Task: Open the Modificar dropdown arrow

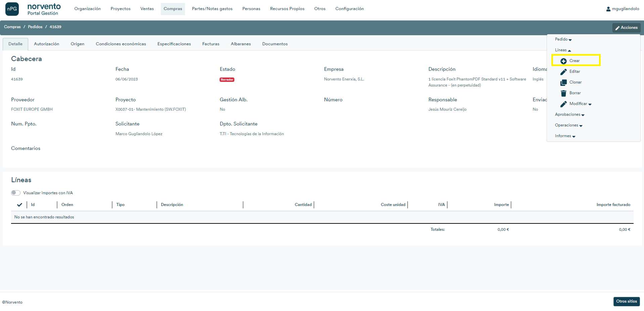Action: coord(590,104)
